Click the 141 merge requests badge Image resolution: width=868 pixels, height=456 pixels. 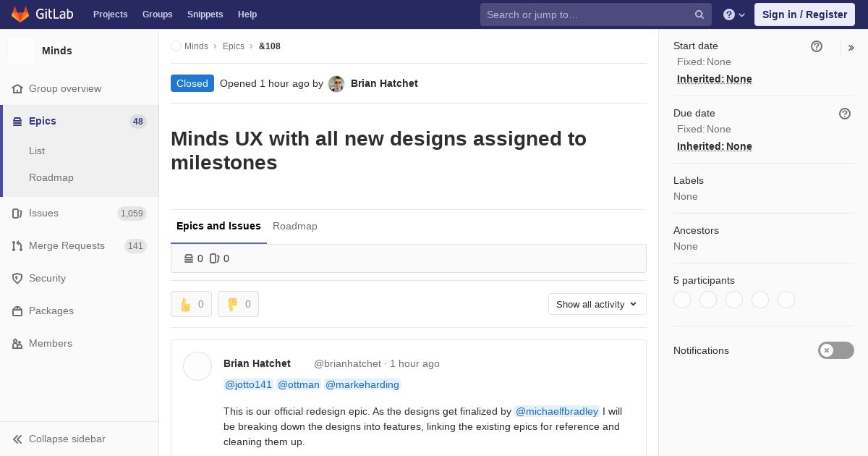click(135, 246)
